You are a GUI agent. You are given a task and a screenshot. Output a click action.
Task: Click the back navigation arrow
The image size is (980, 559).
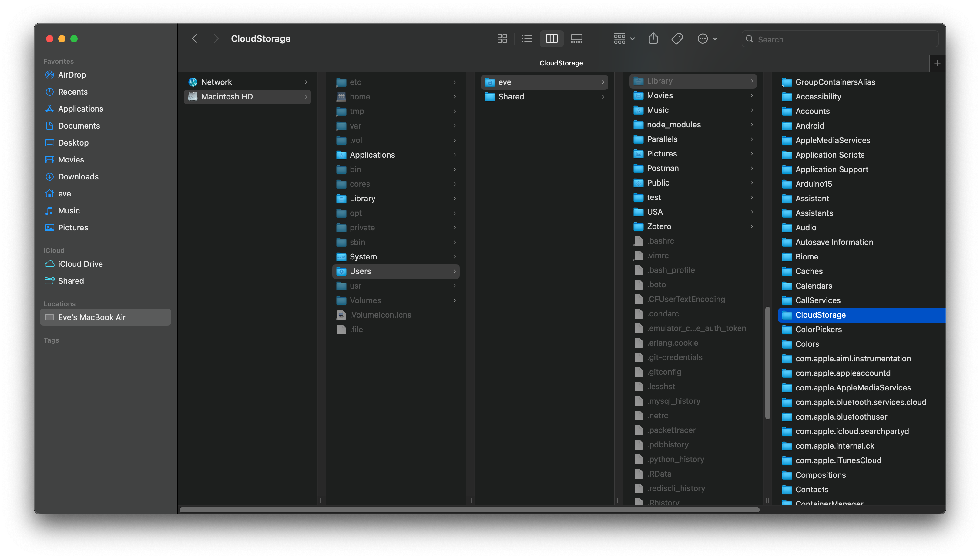pos(194,38)
